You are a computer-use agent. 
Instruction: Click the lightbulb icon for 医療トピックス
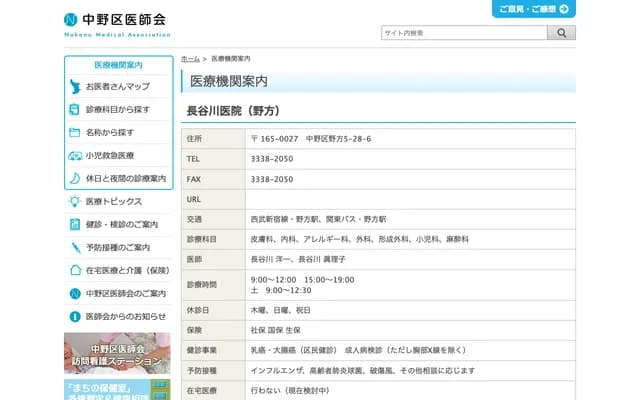click(75, 202)
